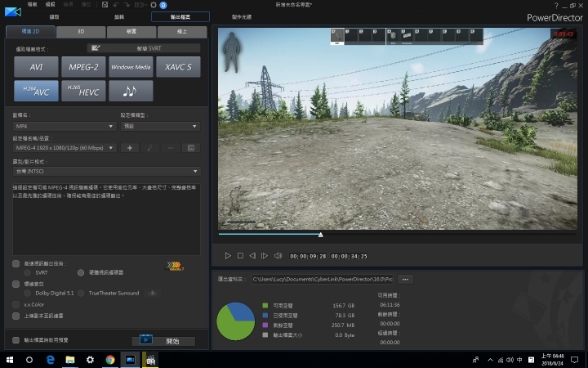Open the 擷取 capture module
This screenshot has height=368, width=588.
tap(55, 17)
